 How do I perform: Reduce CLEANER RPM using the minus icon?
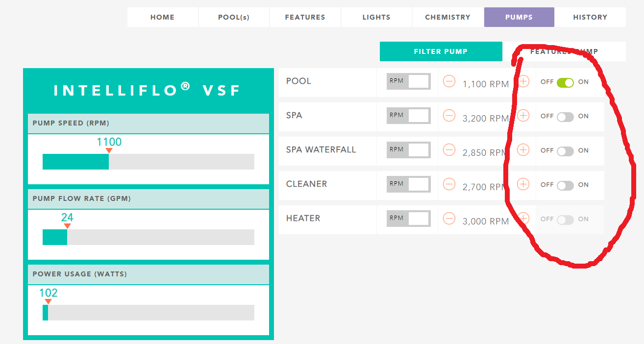(449, 184)
